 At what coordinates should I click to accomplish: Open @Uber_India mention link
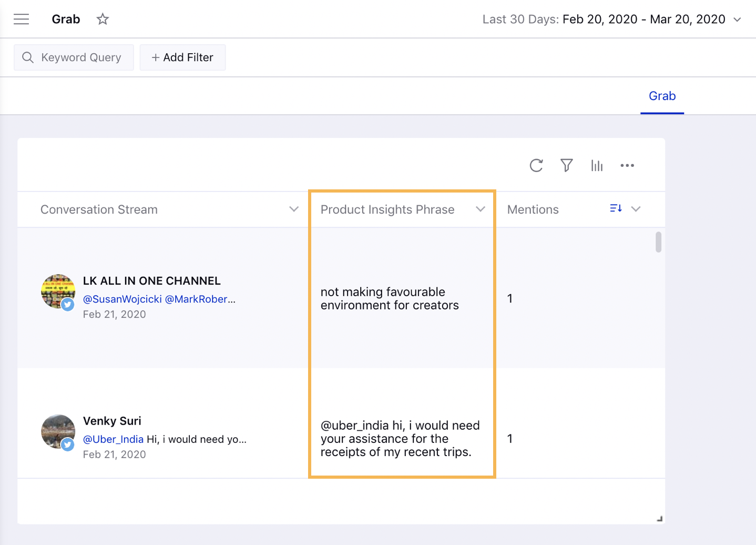point(113,439)
